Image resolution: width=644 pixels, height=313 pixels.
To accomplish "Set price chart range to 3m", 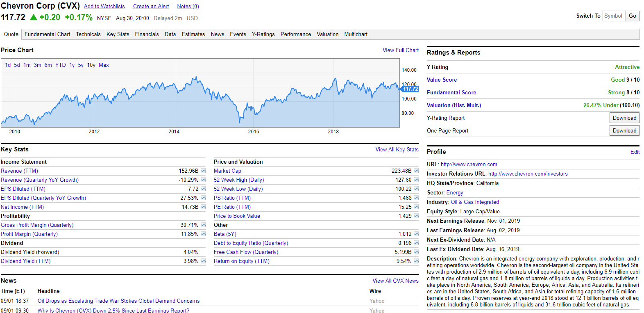I will [x=38, y=65].
